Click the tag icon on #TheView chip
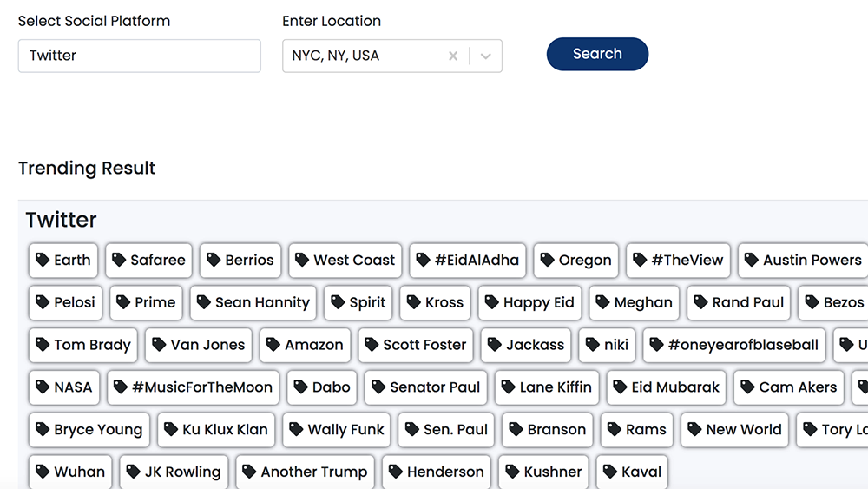The width and height of the screenshot is (868, 489). [640, 260]
